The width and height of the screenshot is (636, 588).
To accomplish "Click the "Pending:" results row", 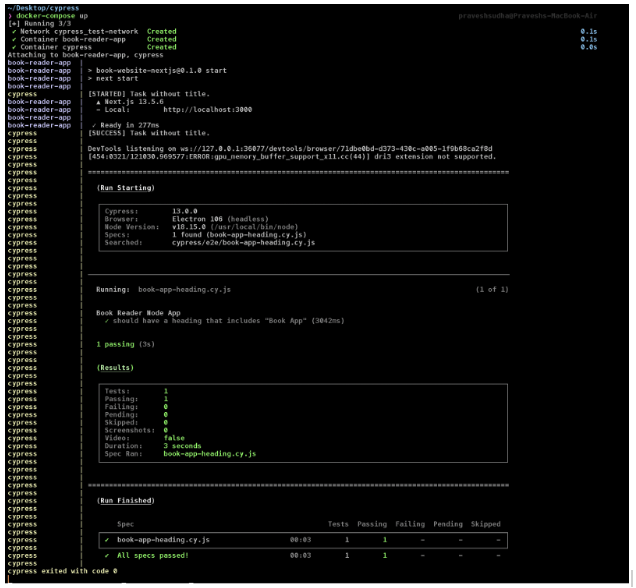I will tap(136, 415).
